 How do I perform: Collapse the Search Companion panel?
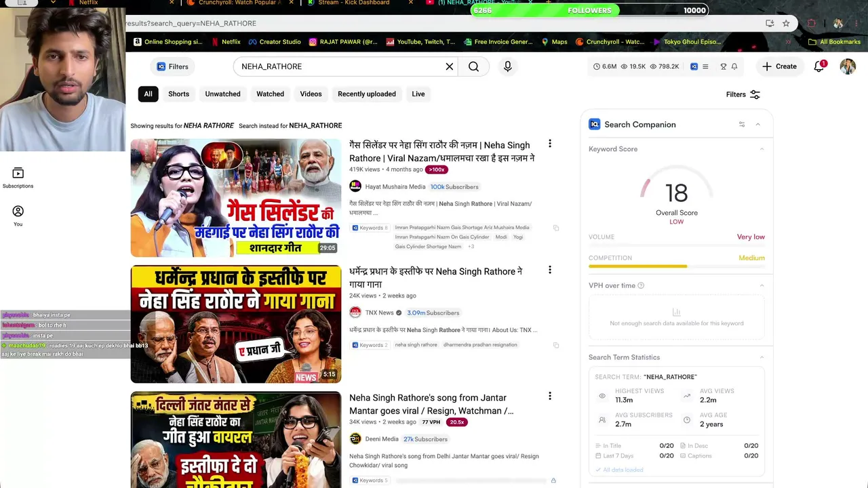(757, 125)
